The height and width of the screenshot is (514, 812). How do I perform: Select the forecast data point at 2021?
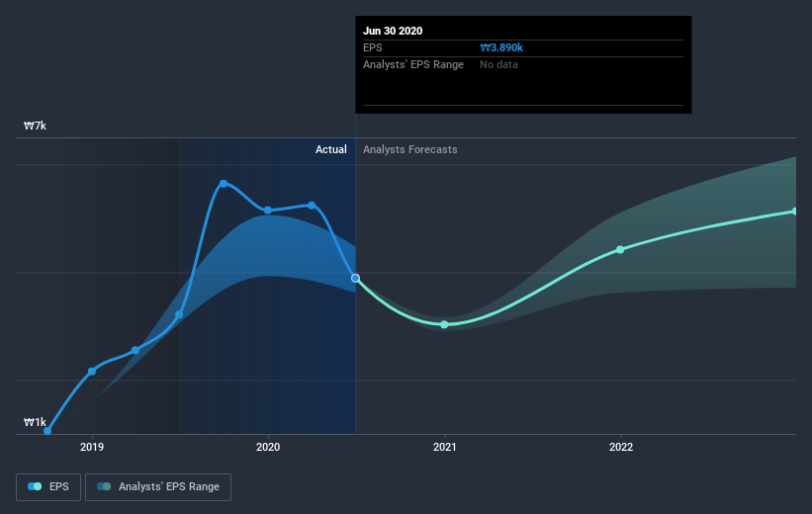click(x=444, y=324)
